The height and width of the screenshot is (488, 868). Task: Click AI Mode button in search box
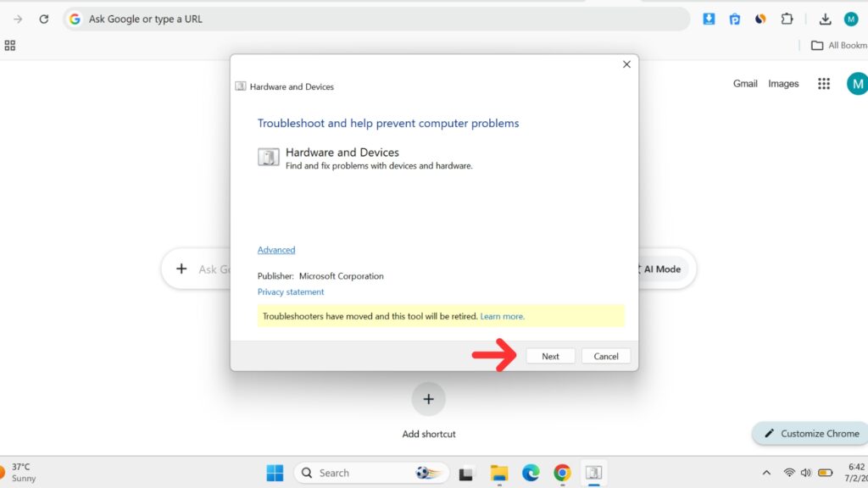(x=662, y=269)
